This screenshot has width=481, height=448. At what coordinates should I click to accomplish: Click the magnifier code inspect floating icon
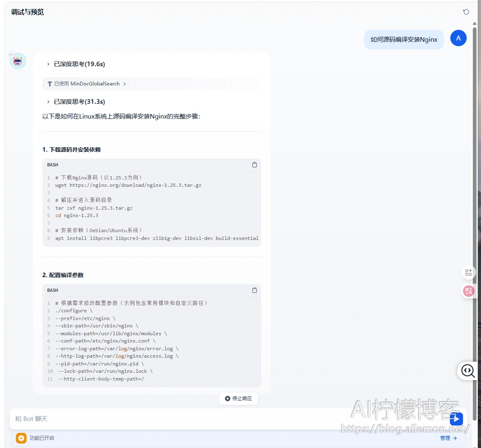point(468,371)
